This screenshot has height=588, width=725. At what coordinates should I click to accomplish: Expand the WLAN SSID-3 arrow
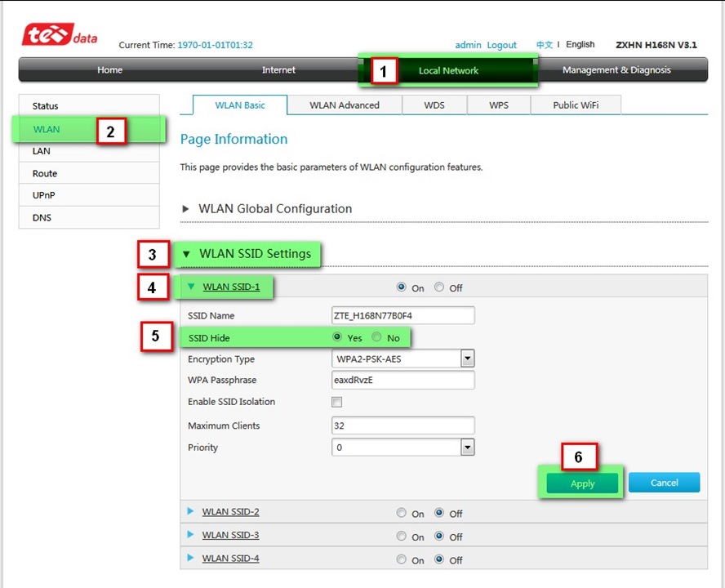coord(191,535)
